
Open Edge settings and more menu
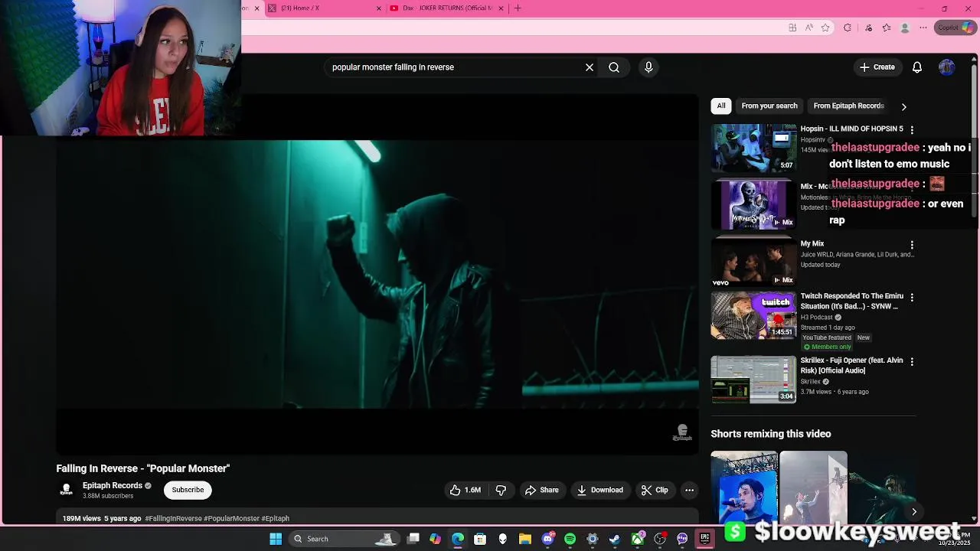(x=923, y=28)
